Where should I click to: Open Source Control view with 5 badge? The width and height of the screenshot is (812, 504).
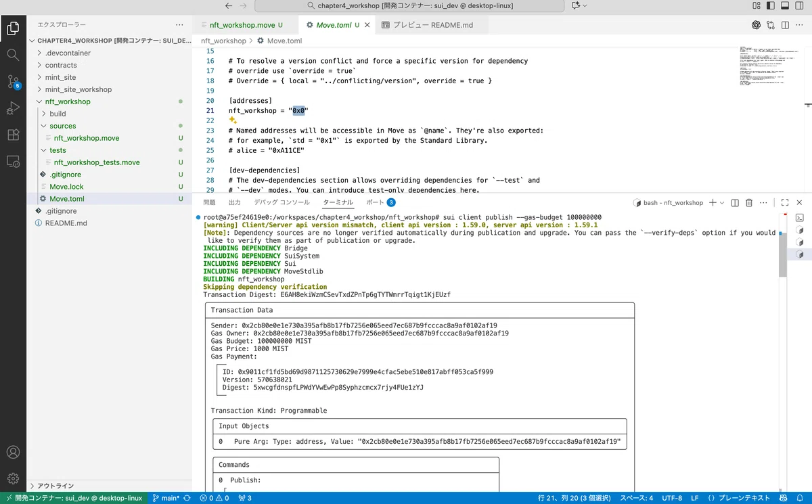[x=13, y=82]
